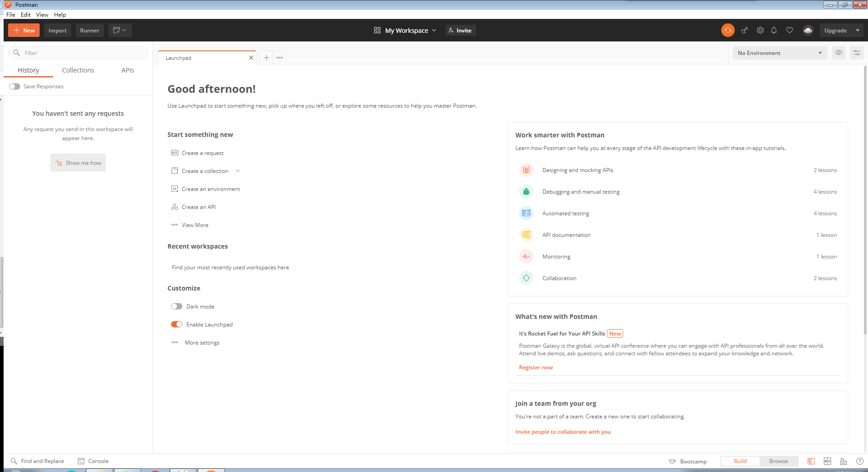Click the Automated testing icon
This screenshot has height=472, width=868.
pyautogui.click(x=526, y=213)
